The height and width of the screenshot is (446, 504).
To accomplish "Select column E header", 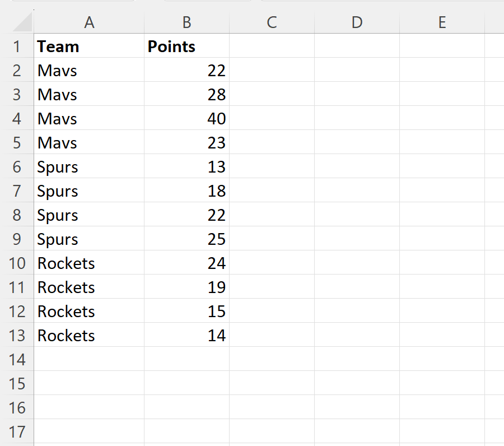I will pyautogui.click(x=442, y=22).
